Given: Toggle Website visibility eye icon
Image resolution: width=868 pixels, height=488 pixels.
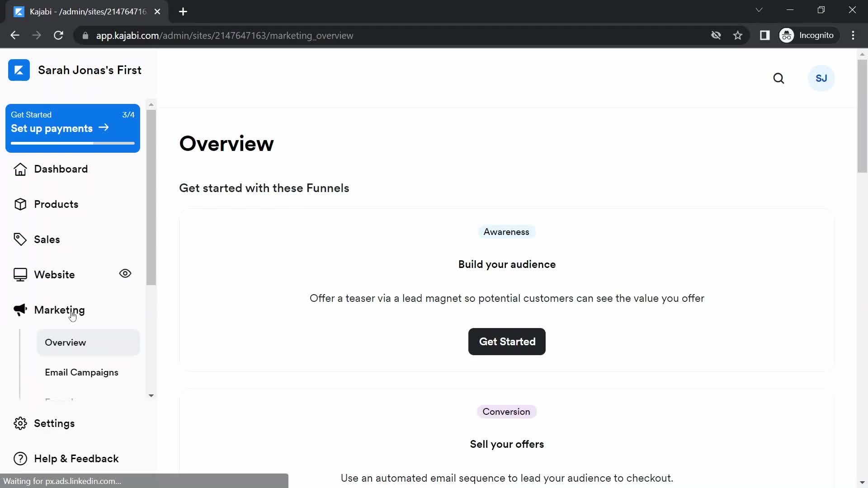Looking at the screenshot, I should click(126, 273).
